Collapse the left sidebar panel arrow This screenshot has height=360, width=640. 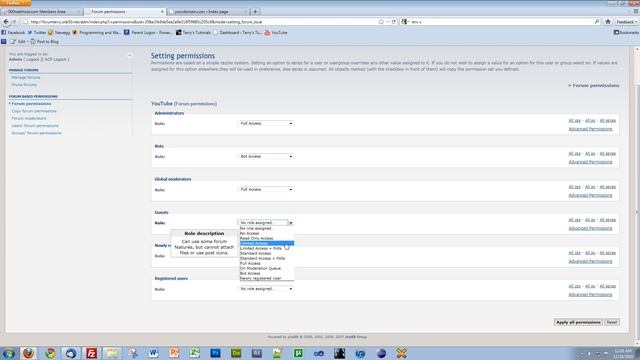pyautogui.click(x=130, y=55)
